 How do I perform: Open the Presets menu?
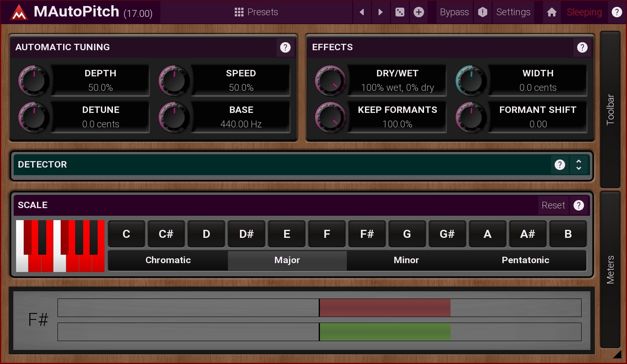pos(256,12)
